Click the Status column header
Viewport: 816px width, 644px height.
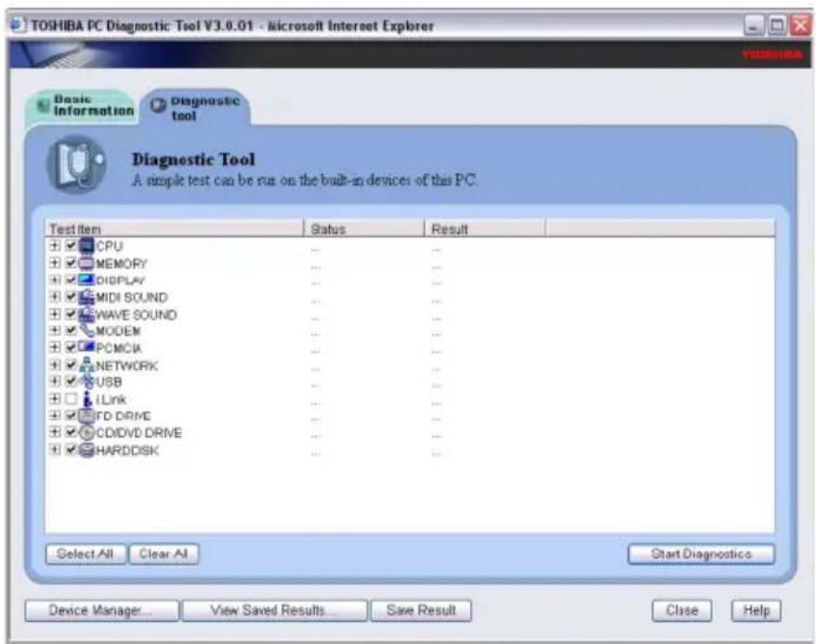point(363,229)
